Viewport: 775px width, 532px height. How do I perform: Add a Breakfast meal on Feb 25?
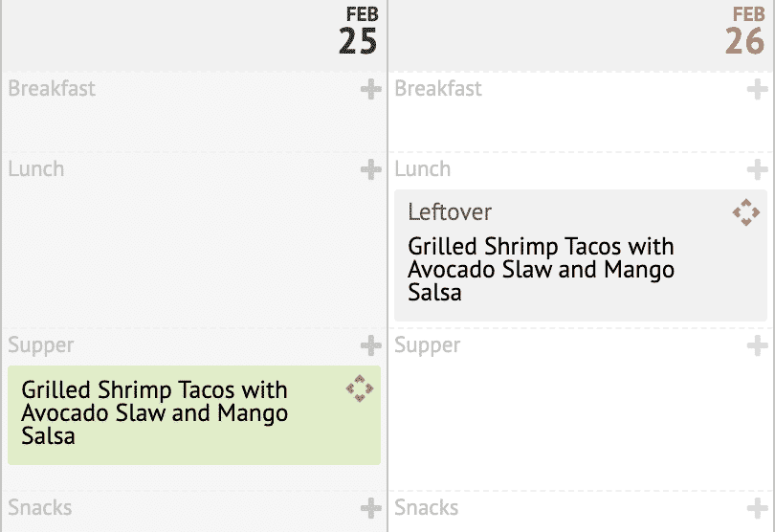(370, 90)
